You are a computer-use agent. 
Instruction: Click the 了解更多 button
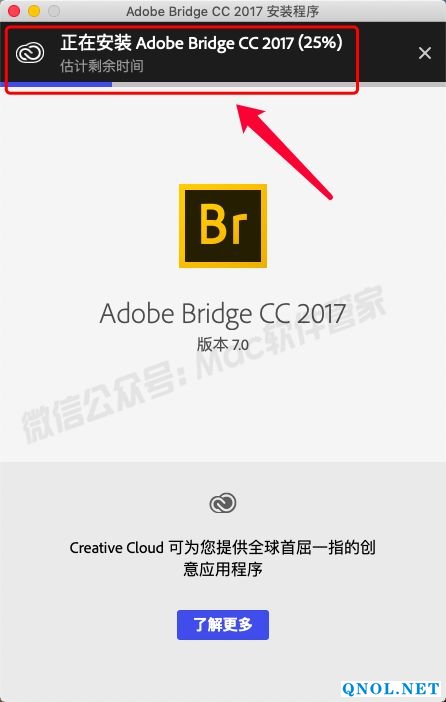coord(223,625)
